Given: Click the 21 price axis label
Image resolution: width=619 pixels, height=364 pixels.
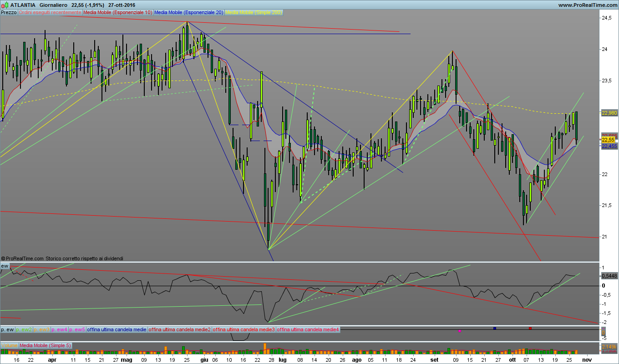Looking at the screenshot, I should [x=604, y=237].
